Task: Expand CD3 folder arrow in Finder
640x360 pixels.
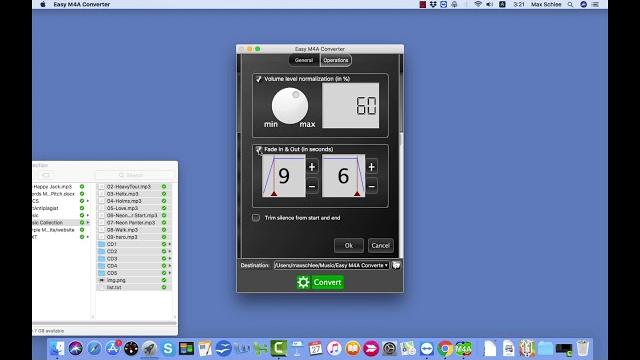Action: (169, 258)
